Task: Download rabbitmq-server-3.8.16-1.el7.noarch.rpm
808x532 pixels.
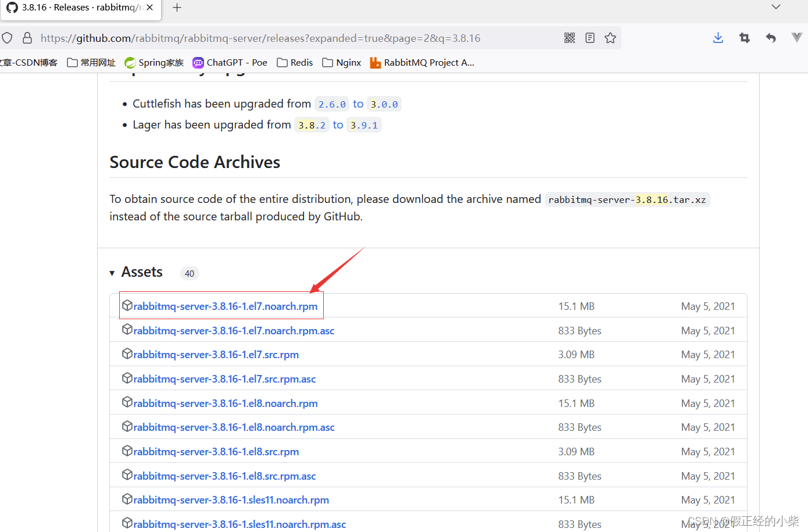Action: pyautogui.click(x=226, y=306)
